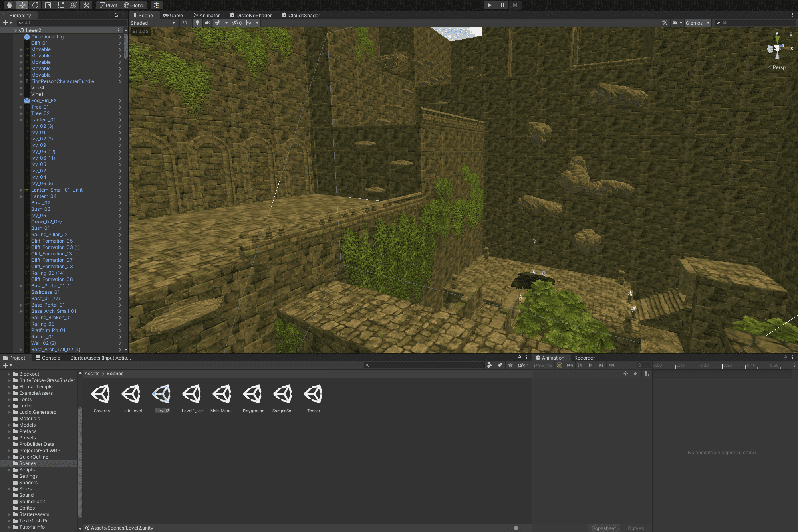Lock the Hierarchy panel
The image size is (798, 532).
tap(116, 15)
